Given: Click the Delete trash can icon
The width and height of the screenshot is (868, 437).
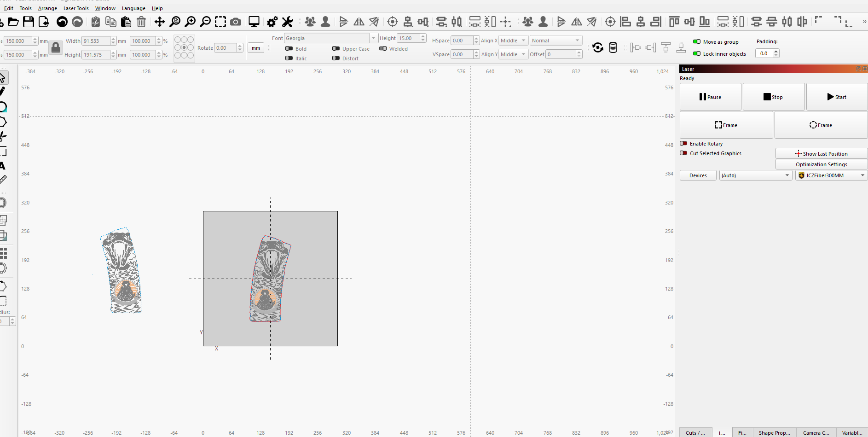Looking at the screenshot, I should click(x=141, y=22).
